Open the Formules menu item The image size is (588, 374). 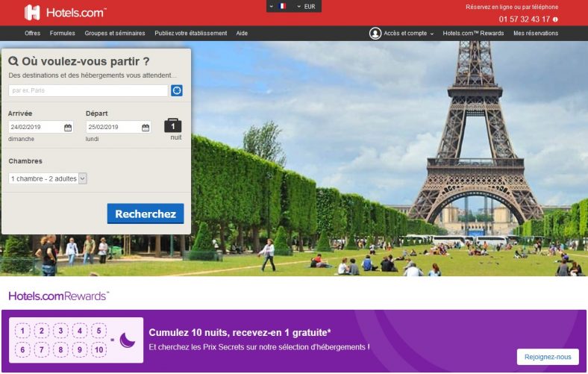point(62,34)
